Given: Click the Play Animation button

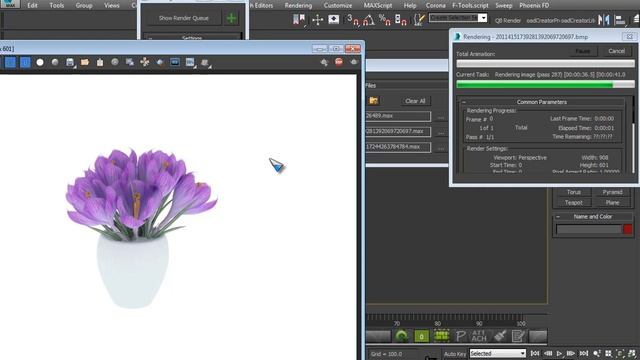Looking at the screenshot, I should point(559,353).
